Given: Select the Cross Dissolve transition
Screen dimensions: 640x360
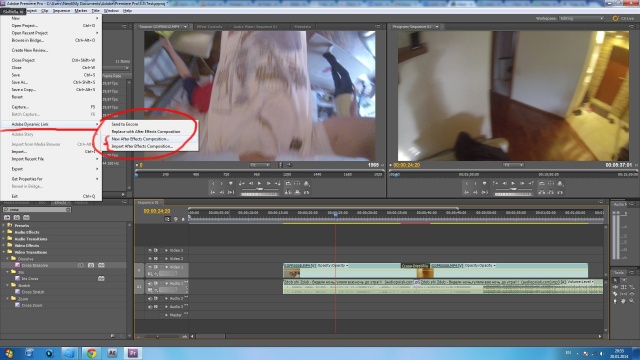Looking at the screenshot, I should (x=35, y=265).
